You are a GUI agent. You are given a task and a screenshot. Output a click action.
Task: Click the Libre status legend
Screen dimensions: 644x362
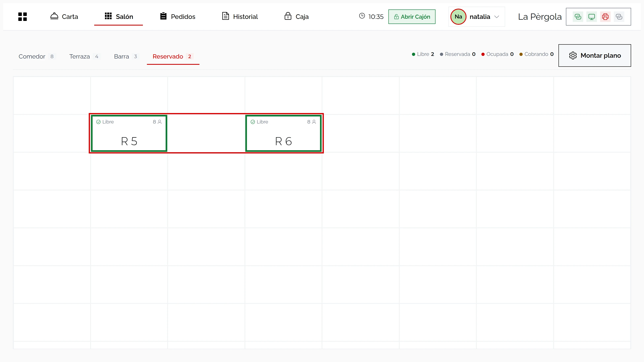[x=423, y=54]
